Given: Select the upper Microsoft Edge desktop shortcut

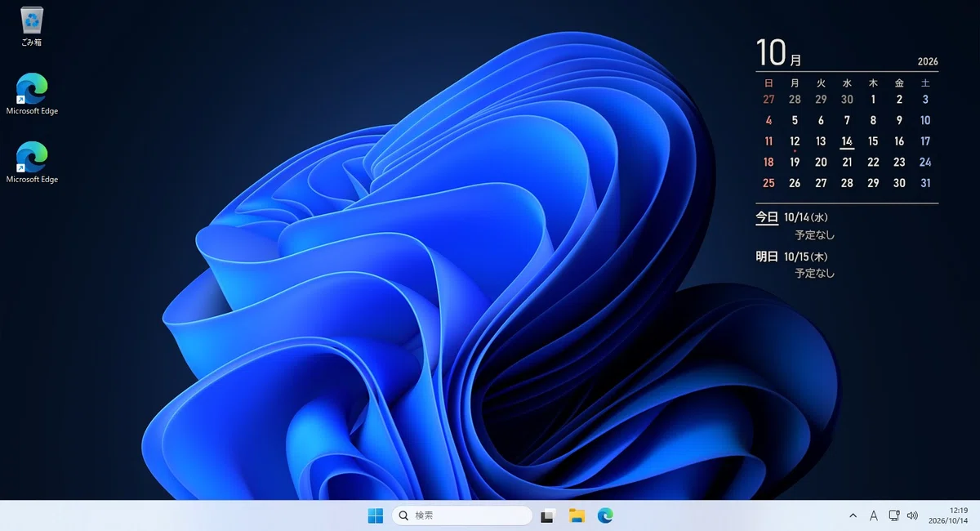Looking at the screenshot, I should (x=32, y=94).
